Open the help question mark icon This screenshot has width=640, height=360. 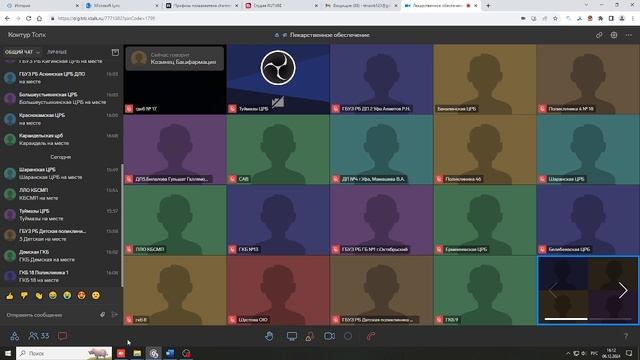pyautogui.click(x=626, y=336)
